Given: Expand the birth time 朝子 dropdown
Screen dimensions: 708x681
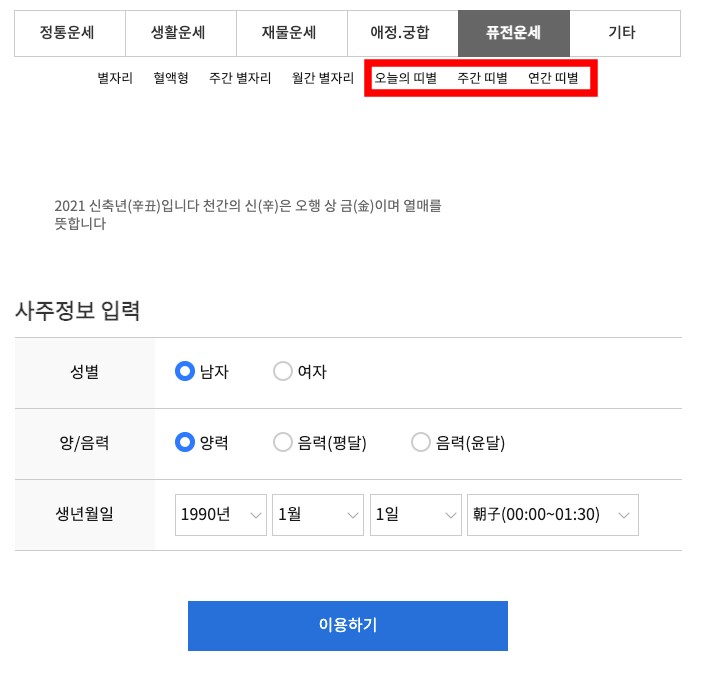Looking at the screenshot, I should tap(552, 514).
